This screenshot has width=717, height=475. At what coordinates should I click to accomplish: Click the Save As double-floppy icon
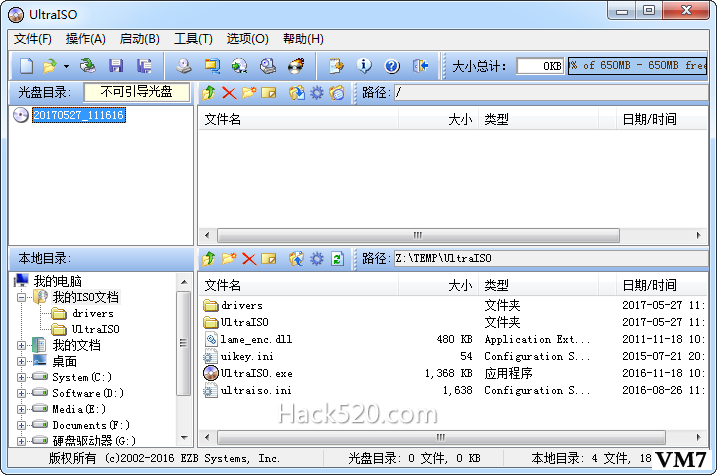pos(144,66)
